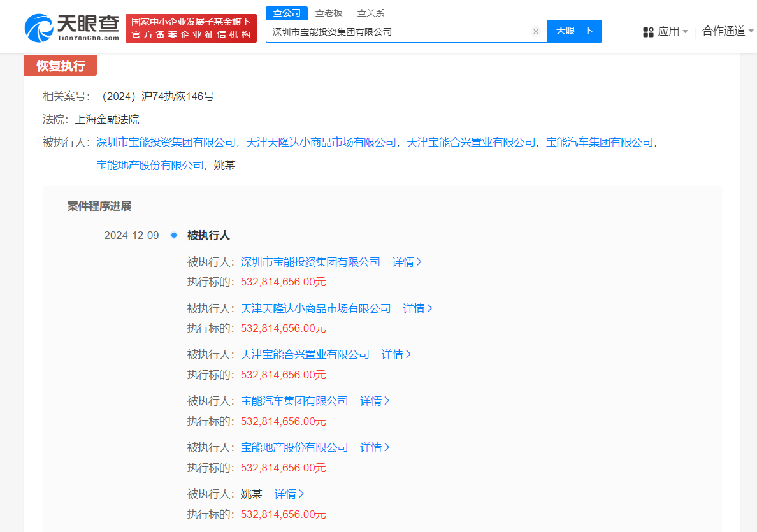Click the 恢复执行 red label
The width and height of the screenshot is (757, 532).
pos(61,66)
